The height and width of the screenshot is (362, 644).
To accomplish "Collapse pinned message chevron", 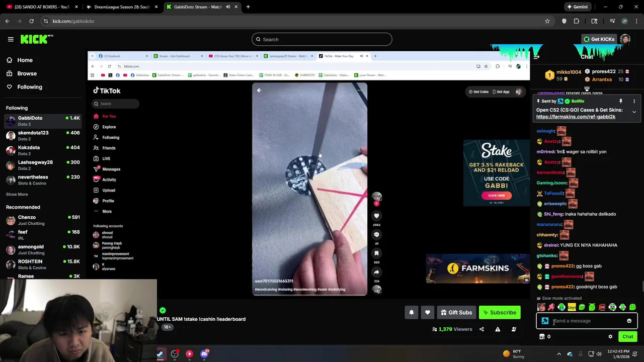I will [x=634, y=112].
